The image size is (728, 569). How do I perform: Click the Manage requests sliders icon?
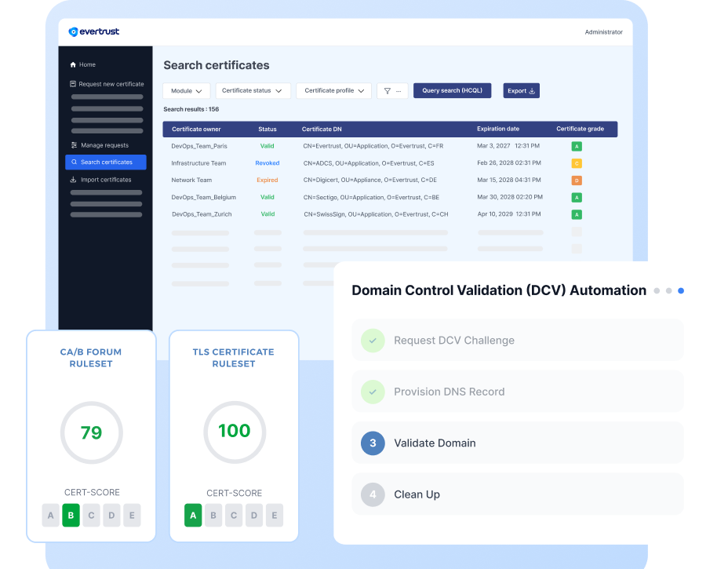(74, 145)
